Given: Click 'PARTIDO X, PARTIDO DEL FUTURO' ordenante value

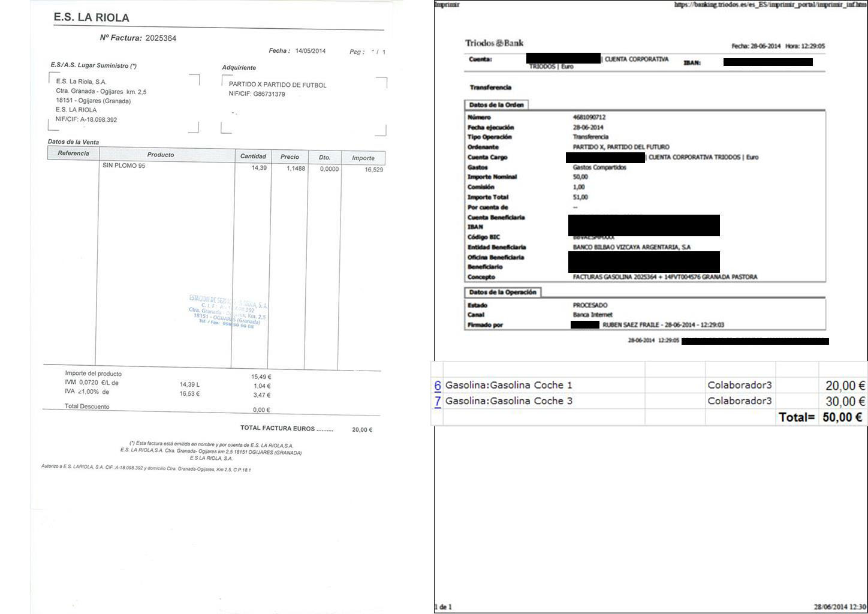Looking at the screenshot, I should pos(621,147).
